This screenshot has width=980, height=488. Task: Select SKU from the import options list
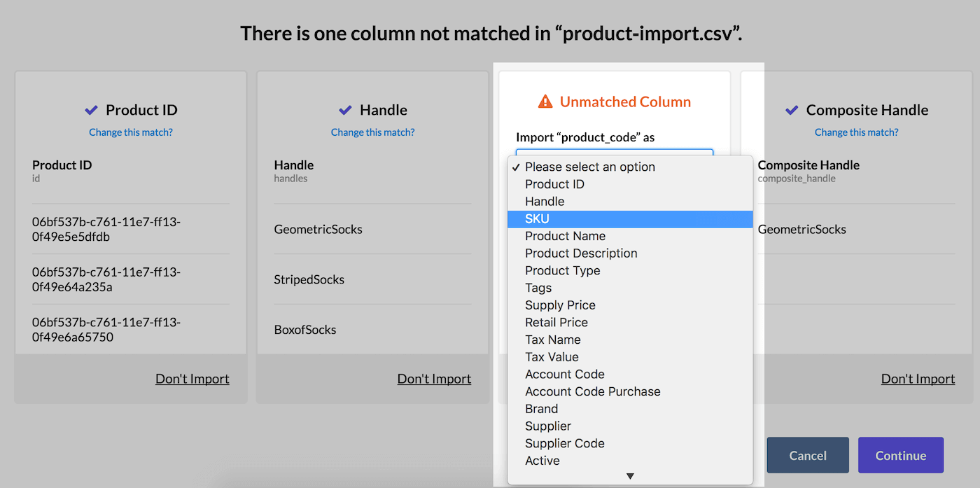point(537,218)
